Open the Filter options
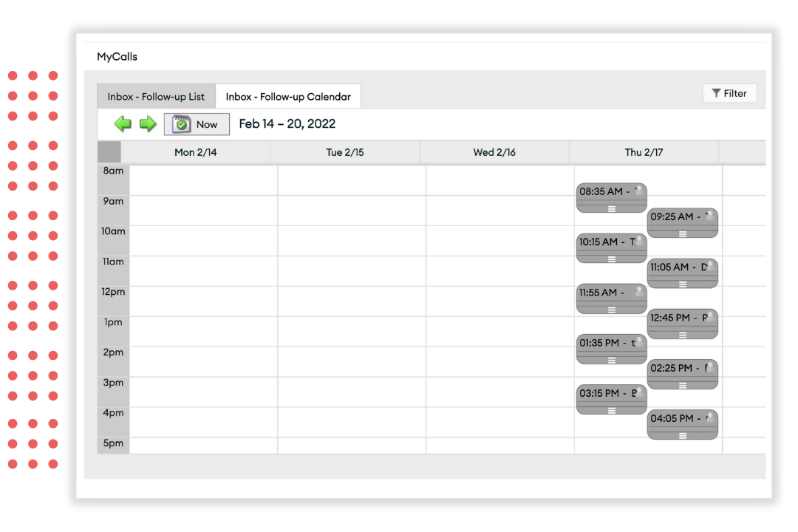The image size is (798, 532). pos(729,93)
